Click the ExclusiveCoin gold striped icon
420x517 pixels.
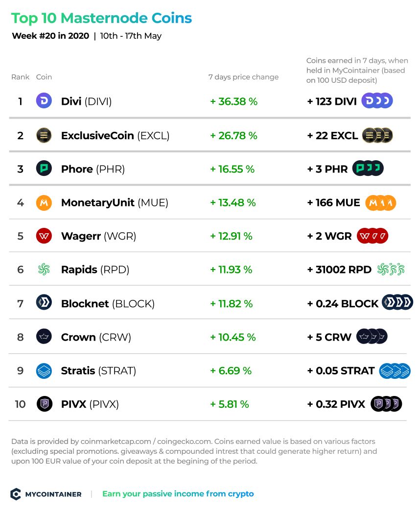(x=44, y=135)
